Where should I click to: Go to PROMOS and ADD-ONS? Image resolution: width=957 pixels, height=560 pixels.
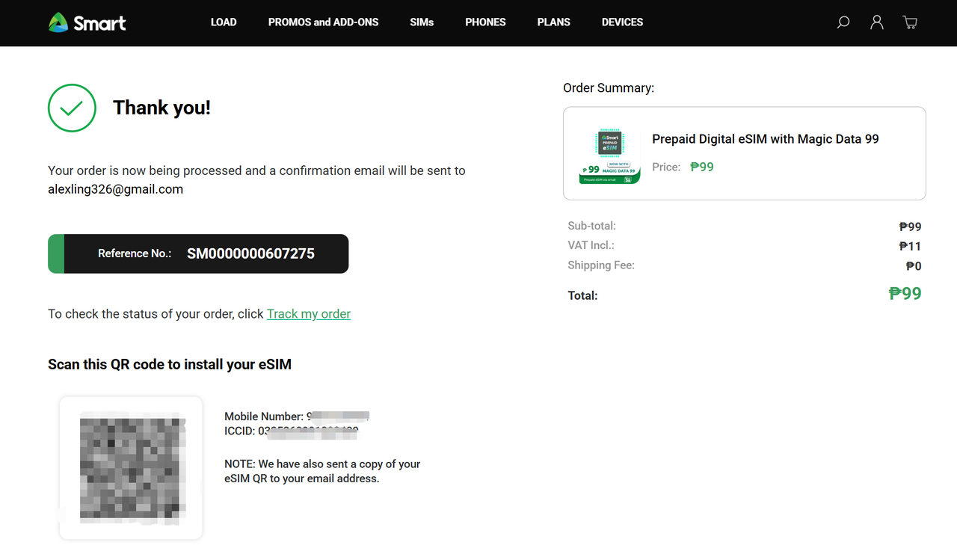tap(323, 22)
